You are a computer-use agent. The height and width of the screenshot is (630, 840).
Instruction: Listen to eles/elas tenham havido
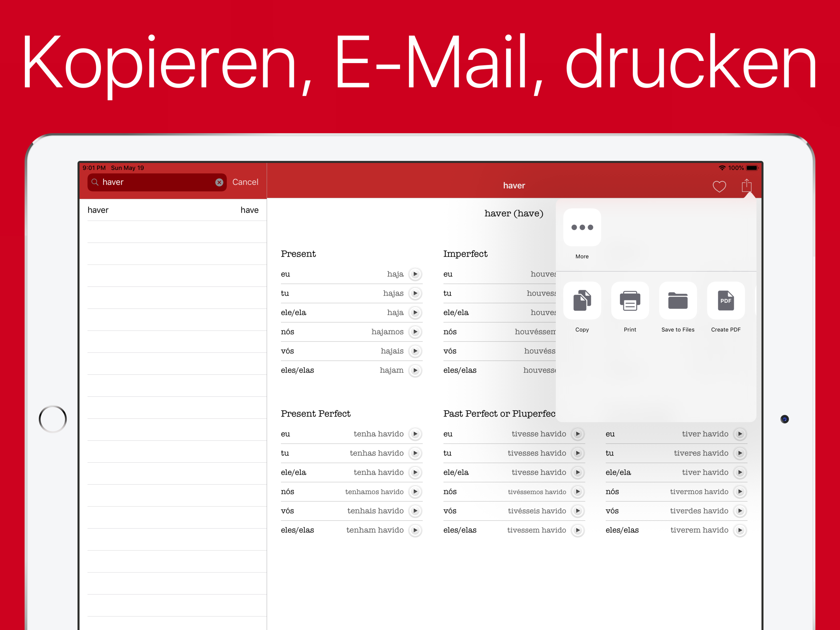415,530
